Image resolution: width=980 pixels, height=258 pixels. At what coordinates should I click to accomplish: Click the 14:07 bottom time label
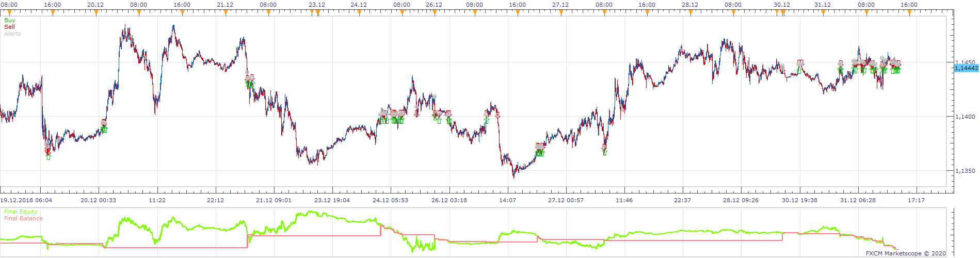[507, 200]
